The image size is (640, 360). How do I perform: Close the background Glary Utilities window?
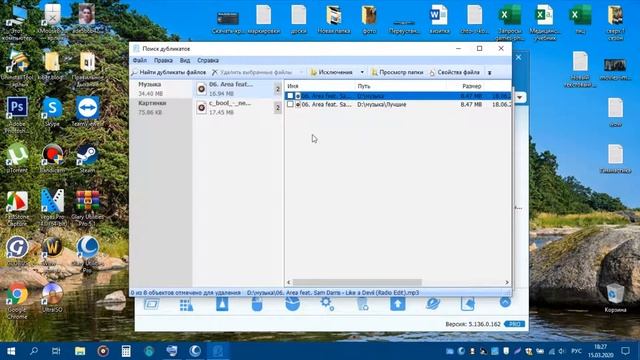[518, 58]
